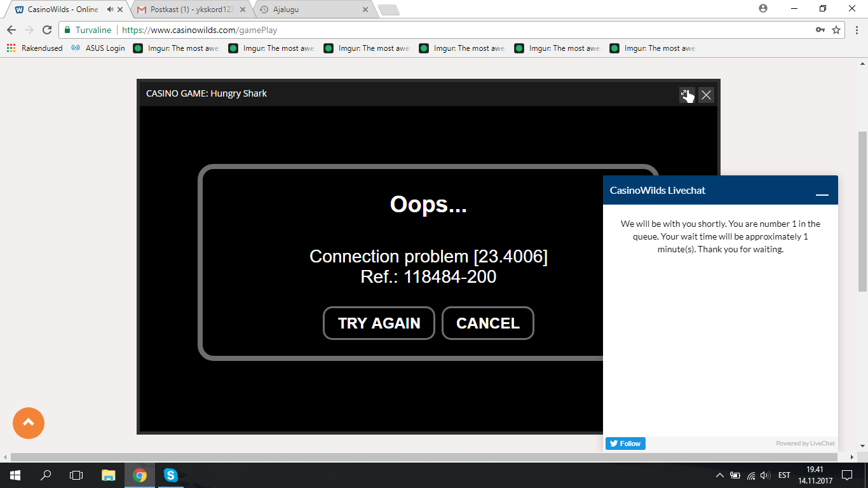Screen dimensions: 868x488
Task: Open Chrome user profile icon
Action: click(x=763, y=8)
